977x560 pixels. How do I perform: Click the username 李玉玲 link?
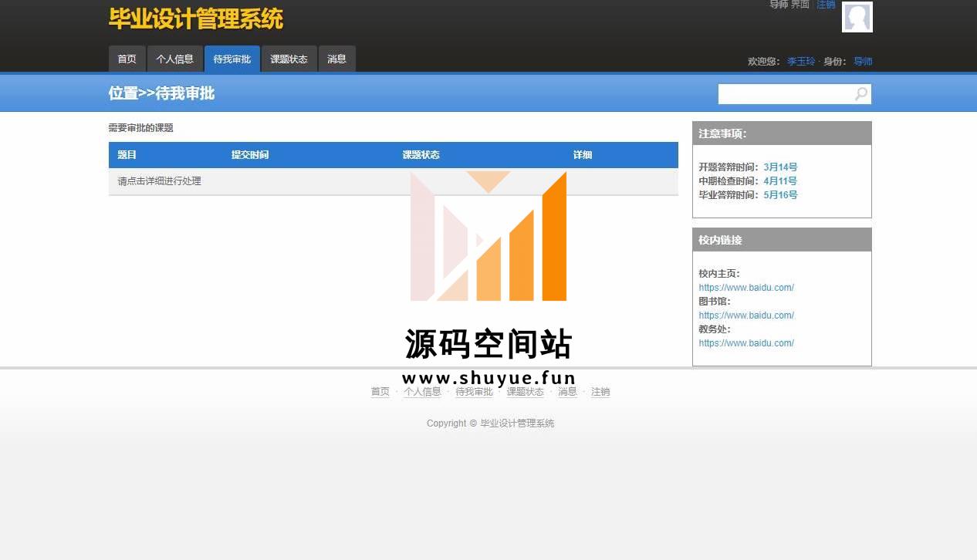point(801,61)
